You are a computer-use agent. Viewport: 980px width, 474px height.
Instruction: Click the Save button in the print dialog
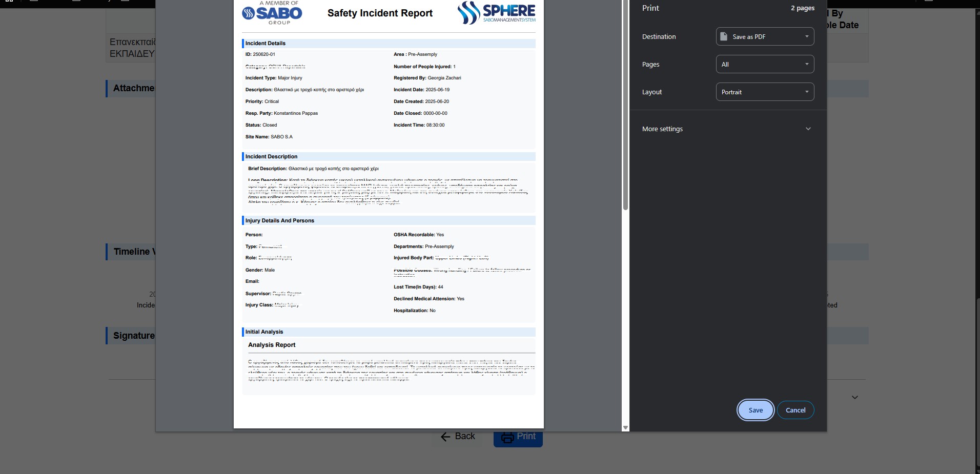pyautogui.click(x=756, y=410)
